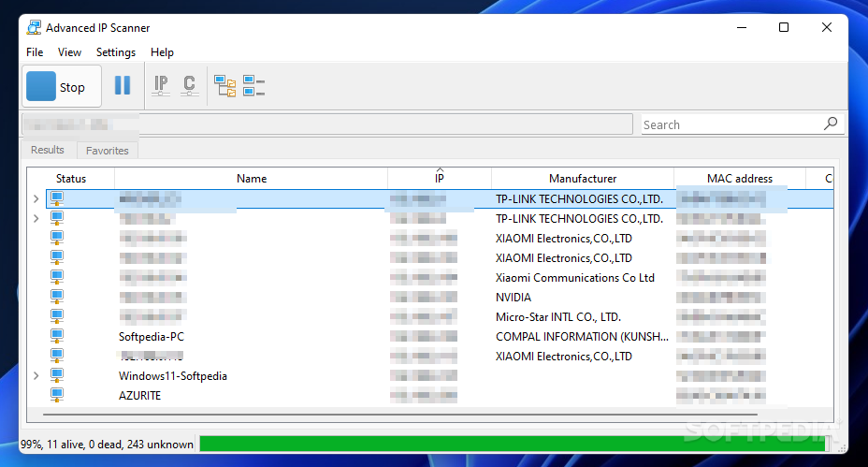Sort by the Manufacturer column header

tap(583, 179)
